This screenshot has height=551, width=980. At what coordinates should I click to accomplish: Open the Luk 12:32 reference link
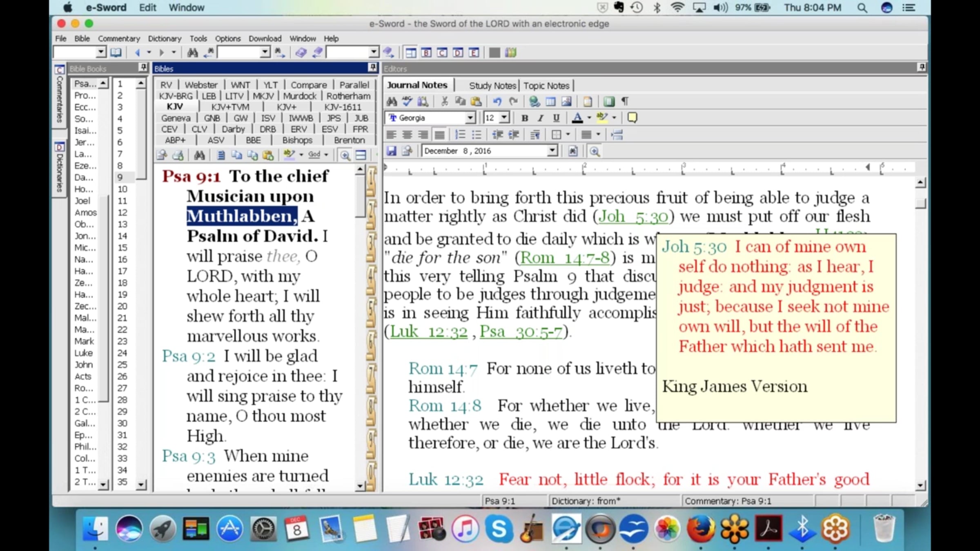pyautogui.click(x=429, y=332)
